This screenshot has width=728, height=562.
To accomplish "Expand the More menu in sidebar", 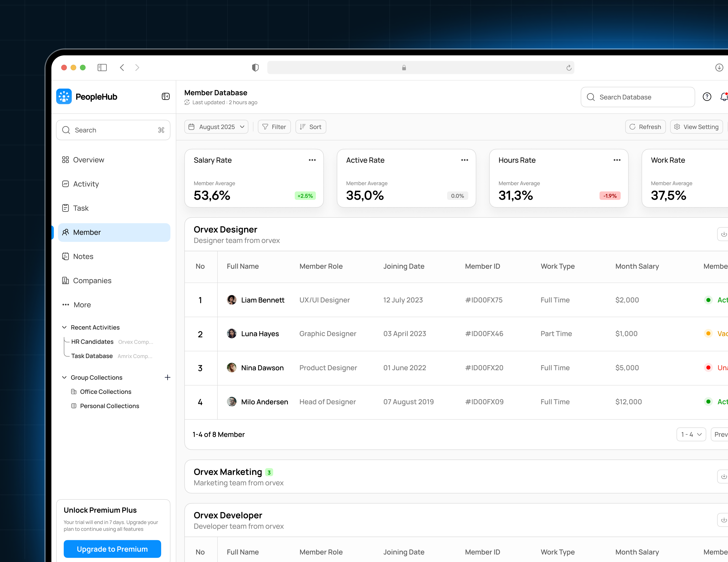I will (x=82, y=305).
